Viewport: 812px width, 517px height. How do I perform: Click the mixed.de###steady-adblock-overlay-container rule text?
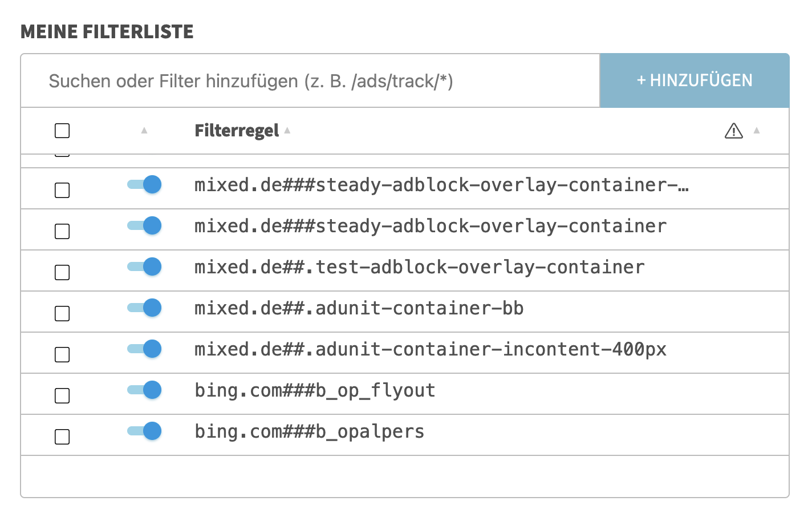[x=430, y=226]
